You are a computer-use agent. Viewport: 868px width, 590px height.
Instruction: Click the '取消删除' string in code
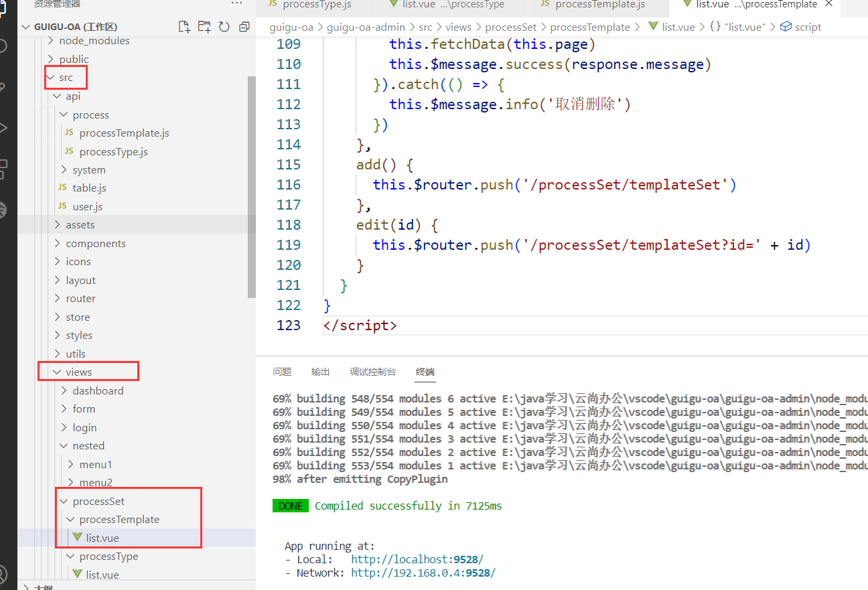tap(585, 104)
